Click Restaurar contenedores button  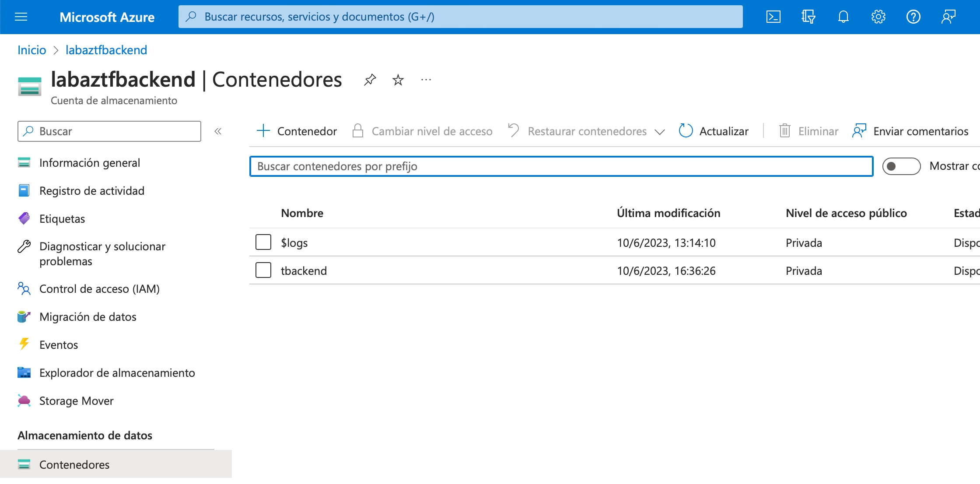tap(577, 131)
